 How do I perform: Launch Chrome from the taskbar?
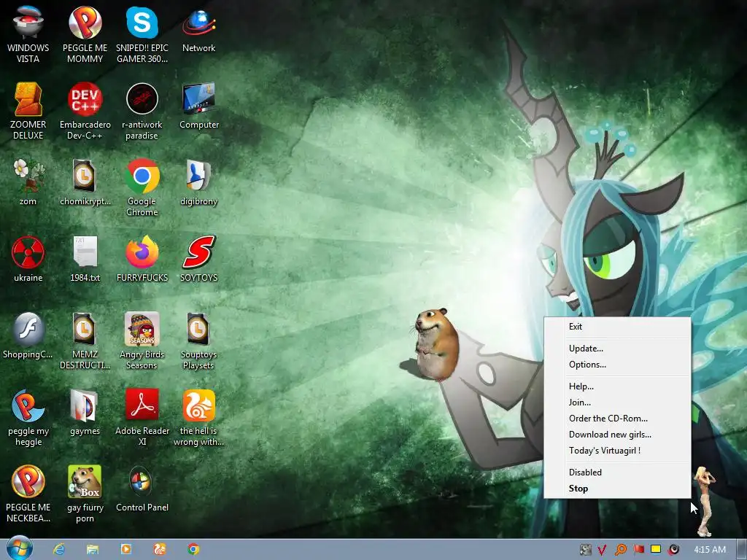pyautogui.click(x=193, y=550)
